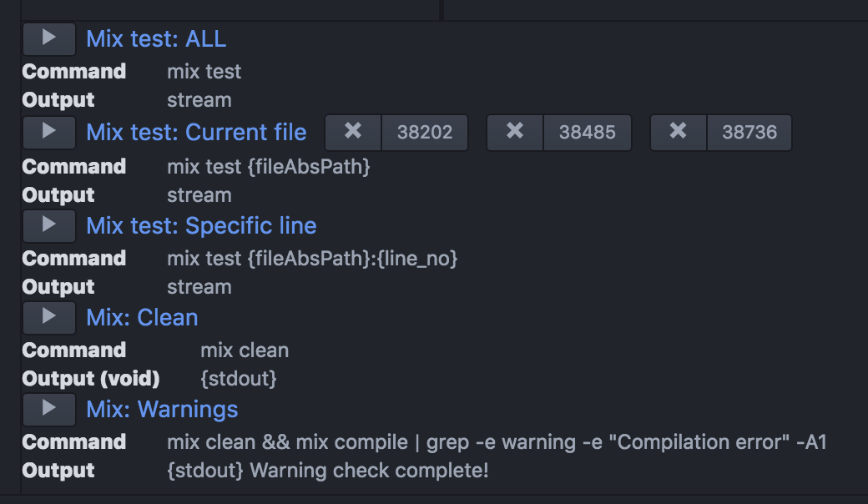Open the Mix: Clean link

pos(142,318)
